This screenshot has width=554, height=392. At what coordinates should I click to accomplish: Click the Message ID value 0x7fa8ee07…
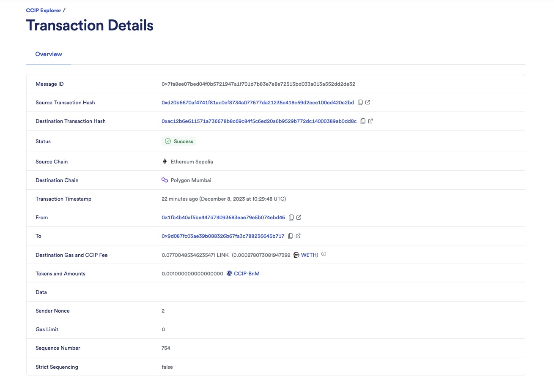point(258,84)
